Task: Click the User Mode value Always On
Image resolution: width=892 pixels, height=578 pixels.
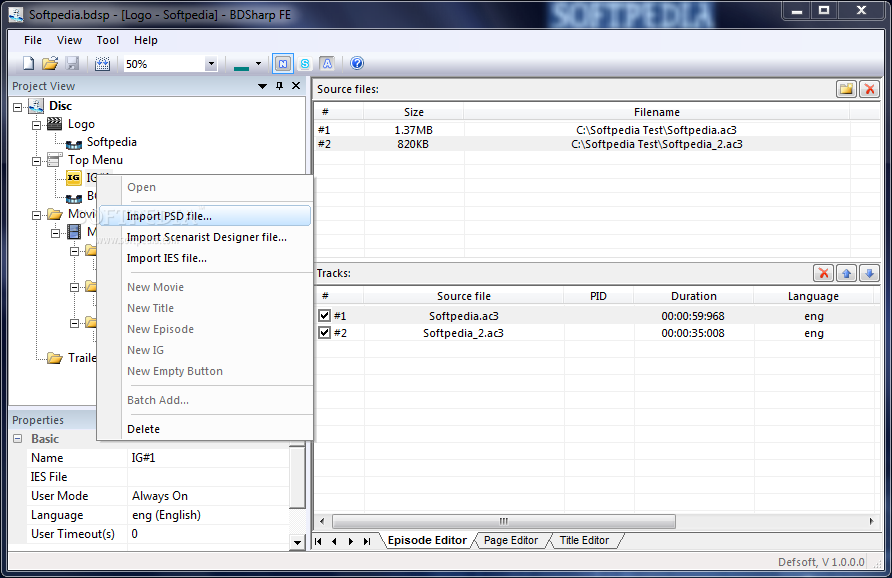Action: pyautogui.click(x=208, y=496)
